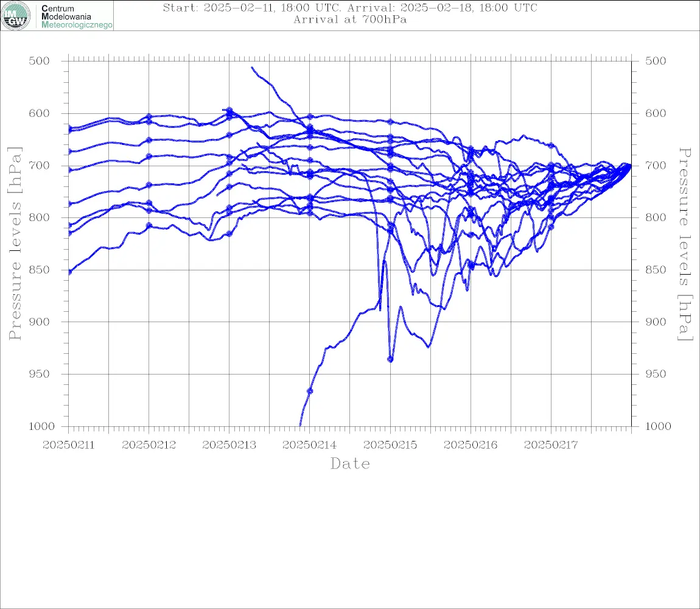Click the trajectory start point at 850 hPa on 20250211

[x=69, y=272]
